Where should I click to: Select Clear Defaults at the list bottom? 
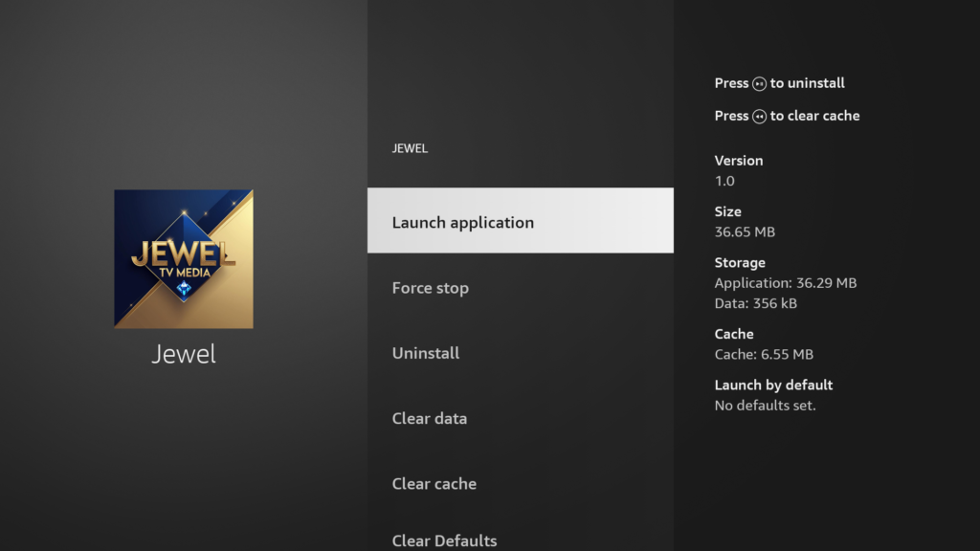(x=444, y=540)
